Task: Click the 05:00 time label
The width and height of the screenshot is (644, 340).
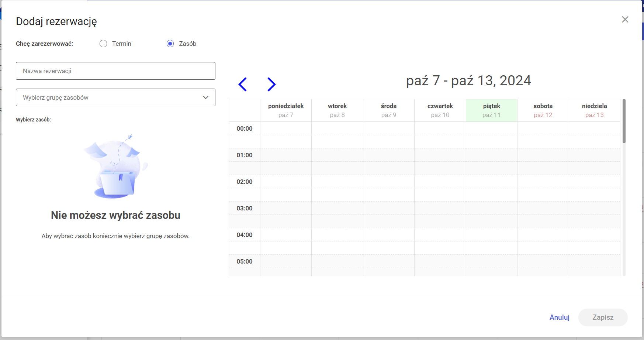Action: click(x=245, y=261)
